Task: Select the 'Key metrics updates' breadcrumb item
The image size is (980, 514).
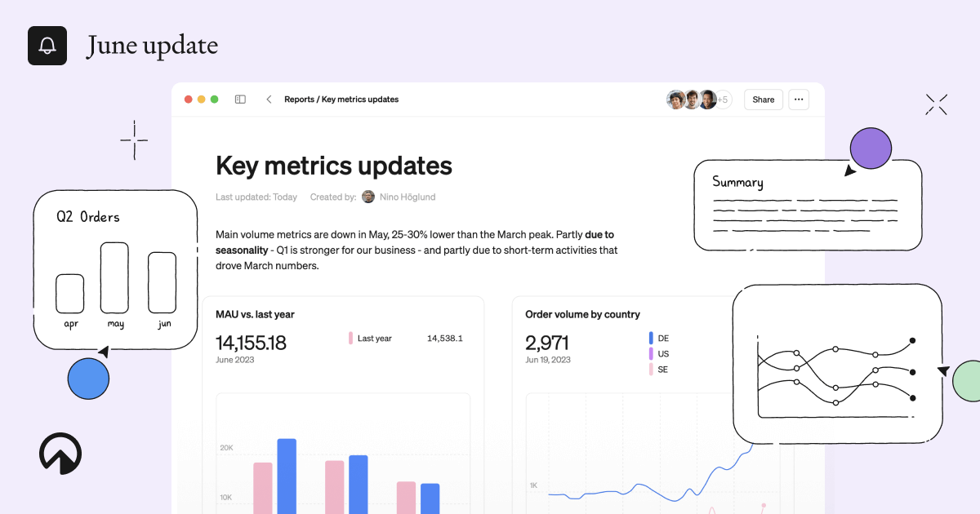Action: click(x=360, y=100)
